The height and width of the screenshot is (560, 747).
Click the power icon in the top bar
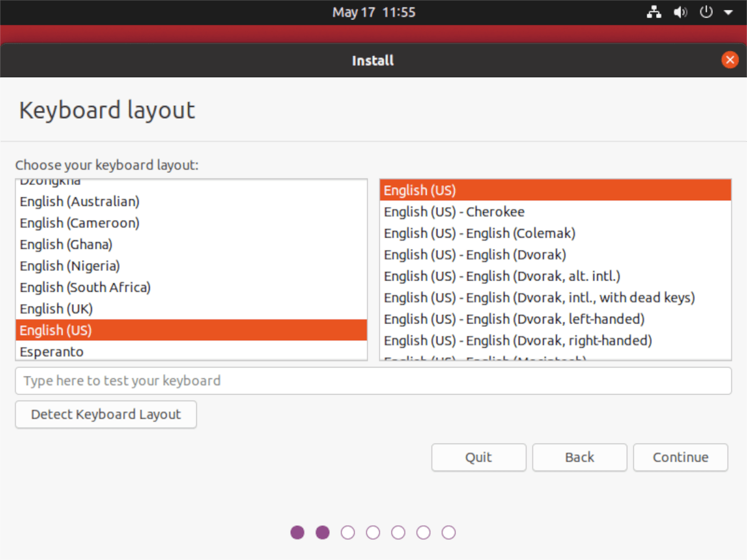[705, 12]
